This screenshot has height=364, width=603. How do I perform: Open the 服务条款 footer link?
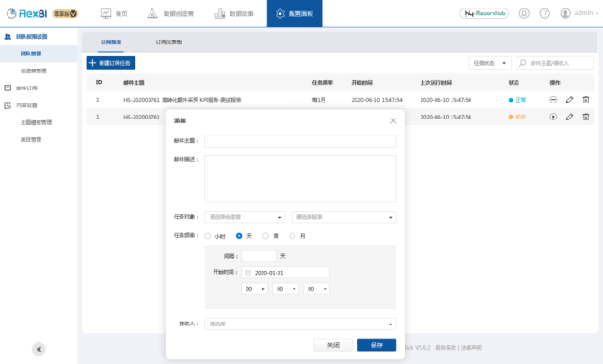445,347
